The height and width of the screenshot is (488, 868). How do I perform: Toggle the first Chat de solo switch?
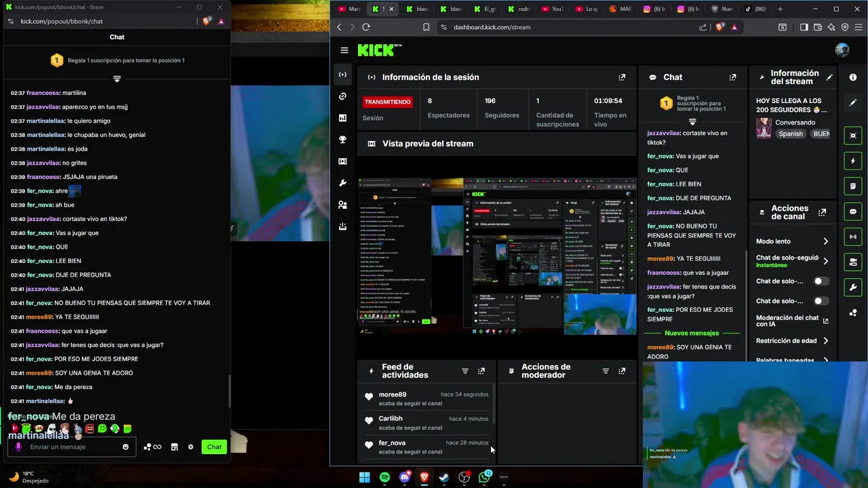(821, 281)
